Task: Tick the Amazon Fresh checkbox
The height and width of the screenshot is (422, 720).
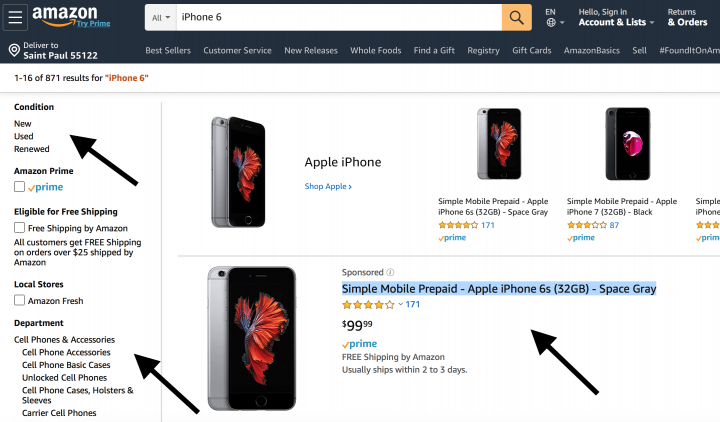Action: point(20,301)
